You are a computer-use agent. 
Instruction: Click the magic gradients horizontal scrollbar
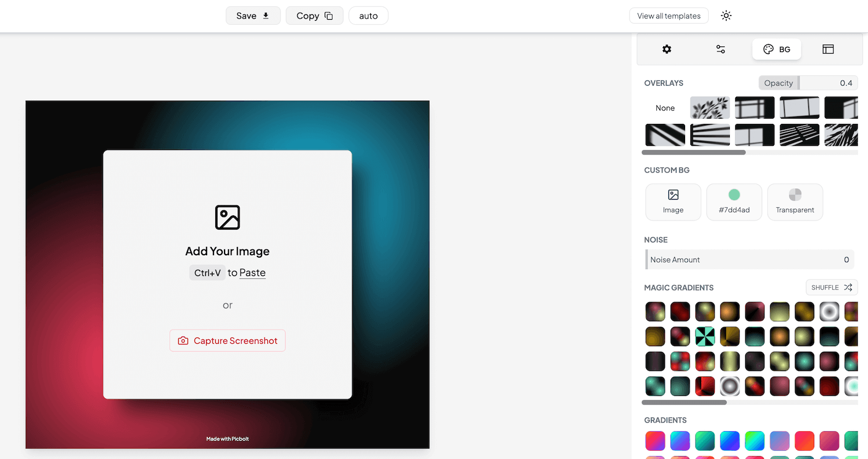(684, 402)
